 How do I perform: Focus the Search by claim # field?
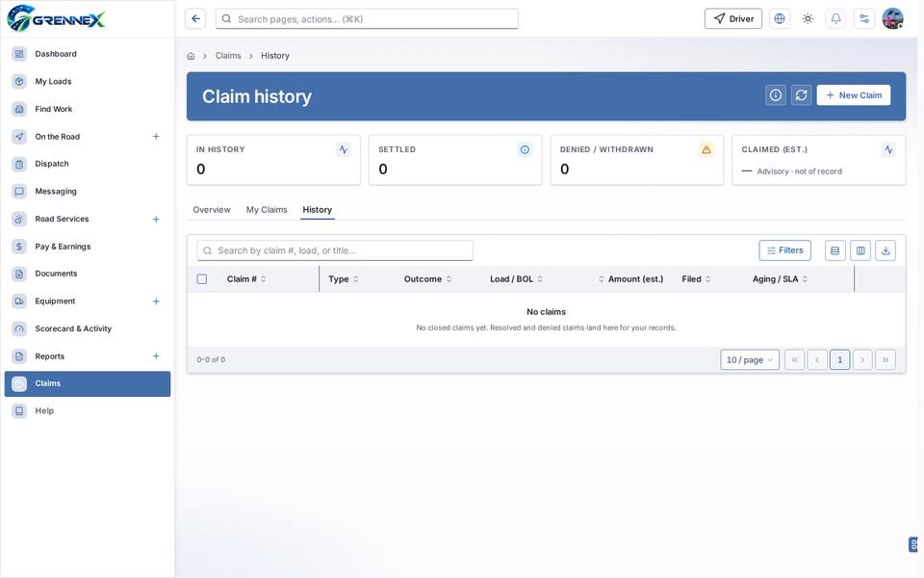[x=335, y=250]
